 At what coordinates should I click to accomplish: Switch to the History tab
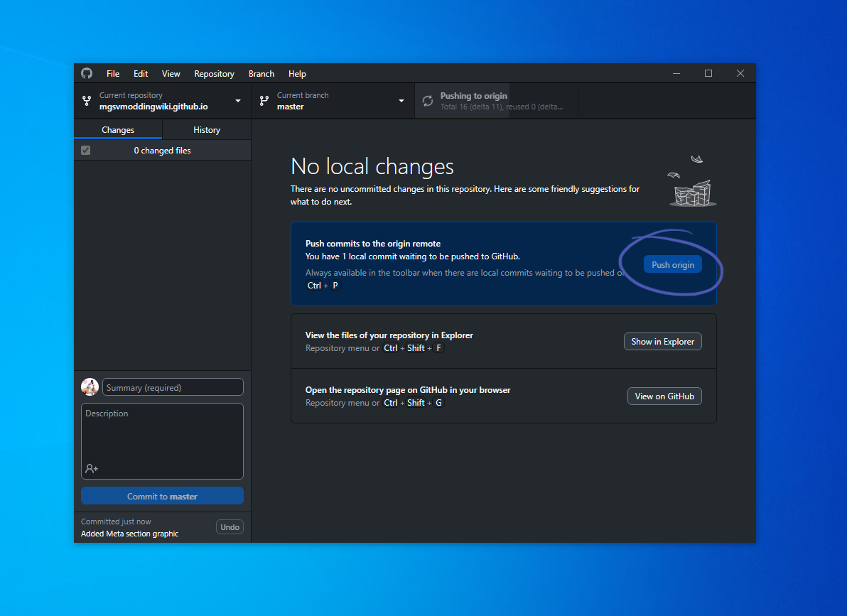pyautogui.click(x=207, y=130)
